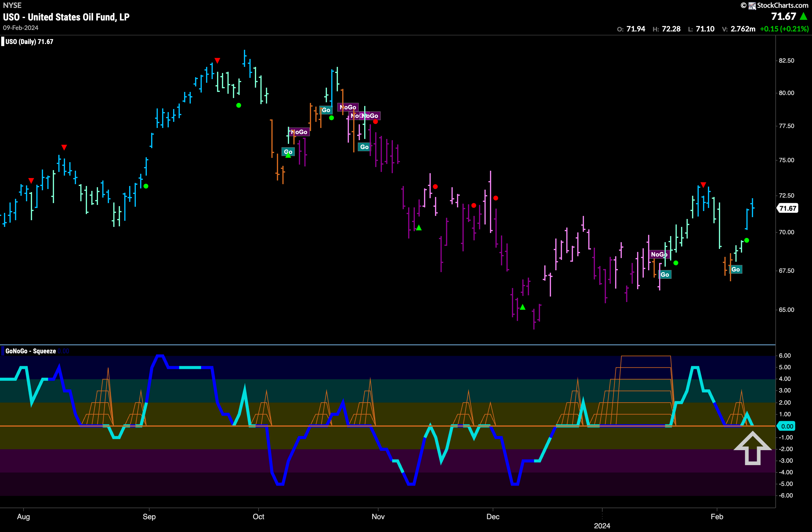Click the red down-triangle at late January peak
The image size is (812, 532).
703,185
